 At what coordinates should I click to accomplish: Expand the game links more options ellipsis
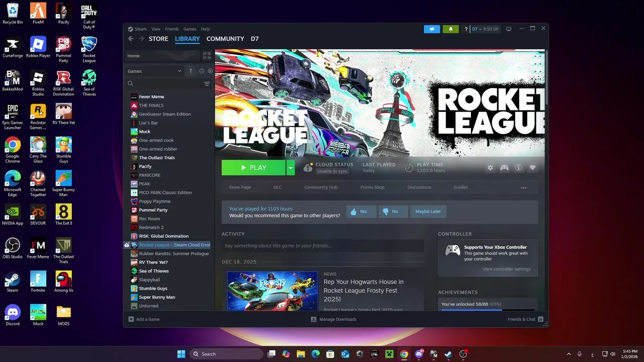523,187
